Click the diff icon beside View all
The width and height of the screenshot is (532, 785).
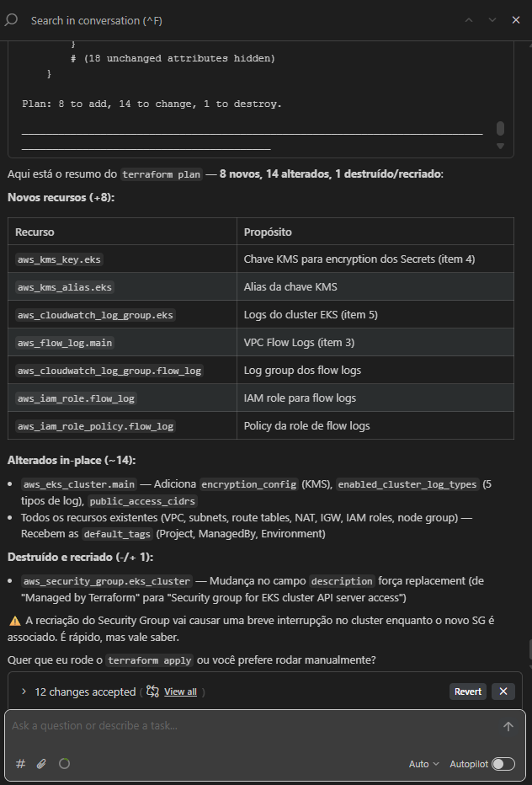click(x=152, y=692)
